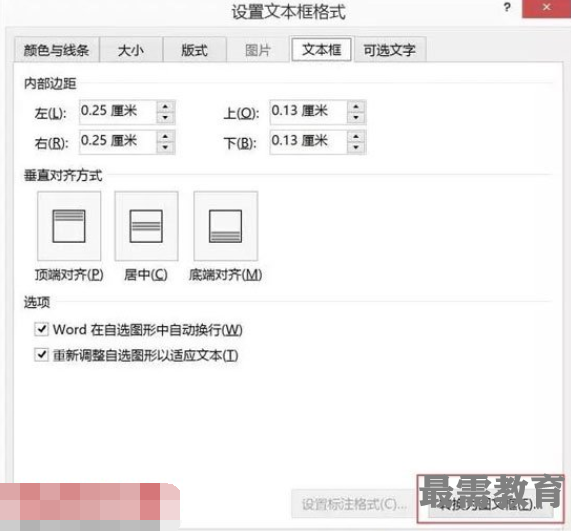Increase the left (左) margin value
Viewport: 571px width, 531px height.
click(166, 107)
